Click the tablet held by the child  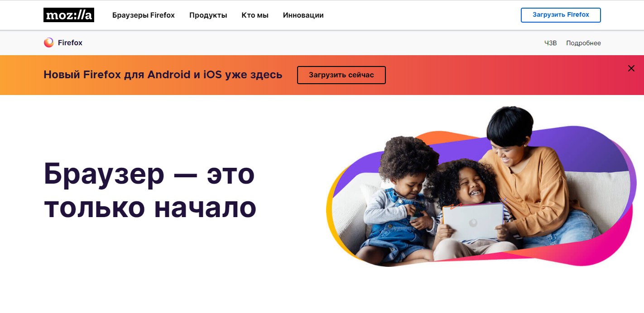tap(473, 222)
